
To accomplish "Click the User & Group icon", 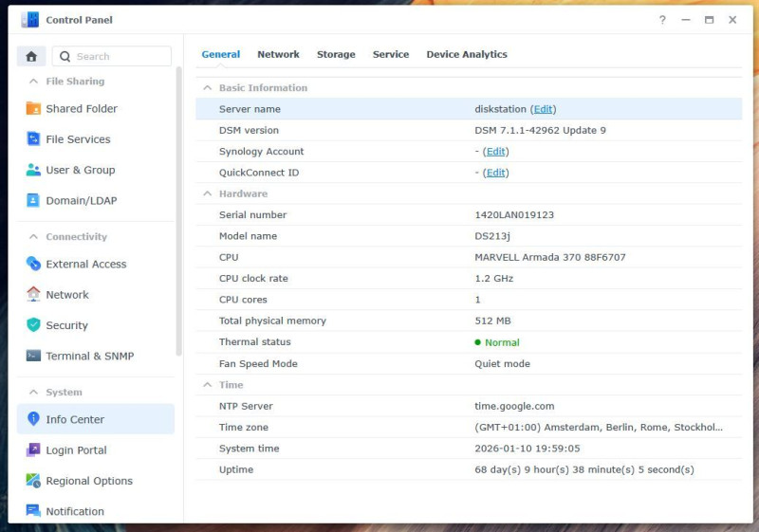I will 33,170.
